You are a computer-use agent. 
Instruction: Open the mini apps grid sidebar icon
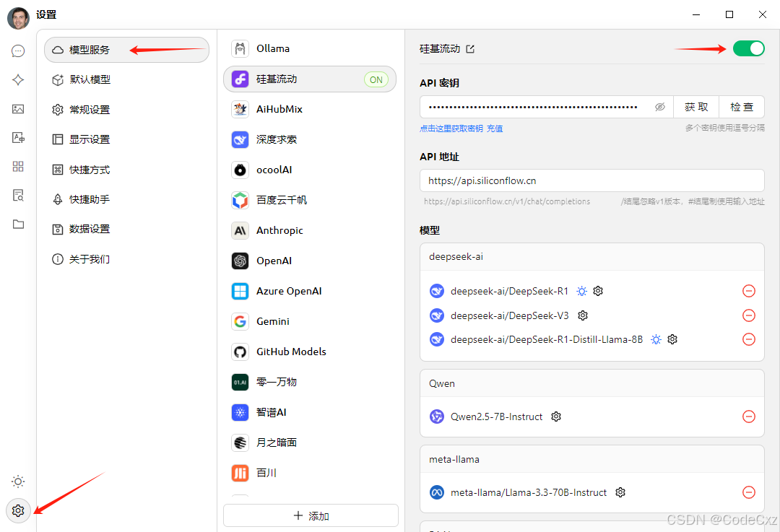pos(18,167)
